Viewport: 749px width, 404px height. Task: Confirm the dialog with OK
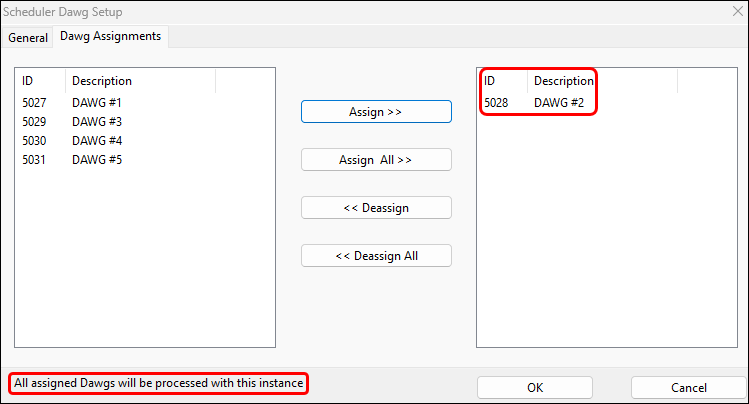pos(535,388)
